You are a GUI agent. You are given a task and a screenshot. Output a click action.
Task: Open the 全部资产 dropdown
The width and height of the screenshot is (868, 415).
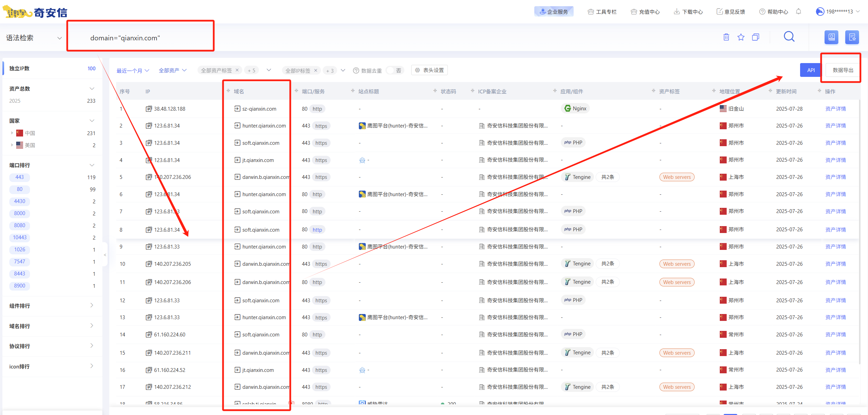[172, 70]
